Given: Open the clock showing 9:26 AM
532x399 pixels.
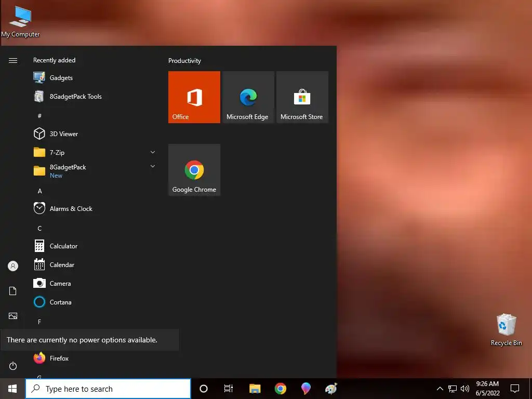Looking at the screenshot, I should [x=487, y=389].
